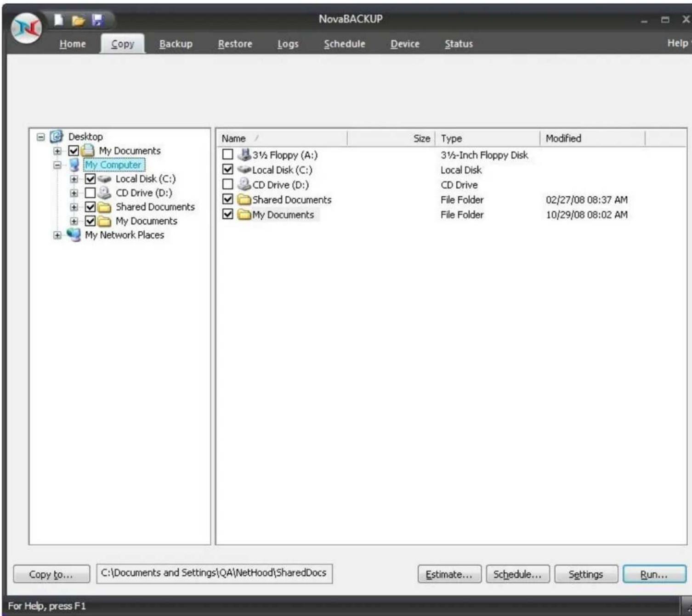Click the New file icon in title bar
The width and height of the screenshot is (692, 616).
[59, 20]
